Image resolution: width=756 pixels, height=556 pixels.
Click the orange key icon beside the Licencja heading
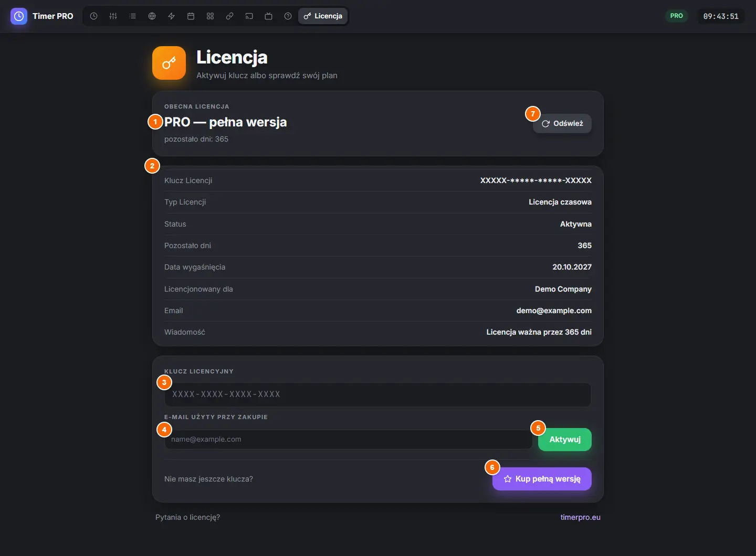[x=169, y=63]
